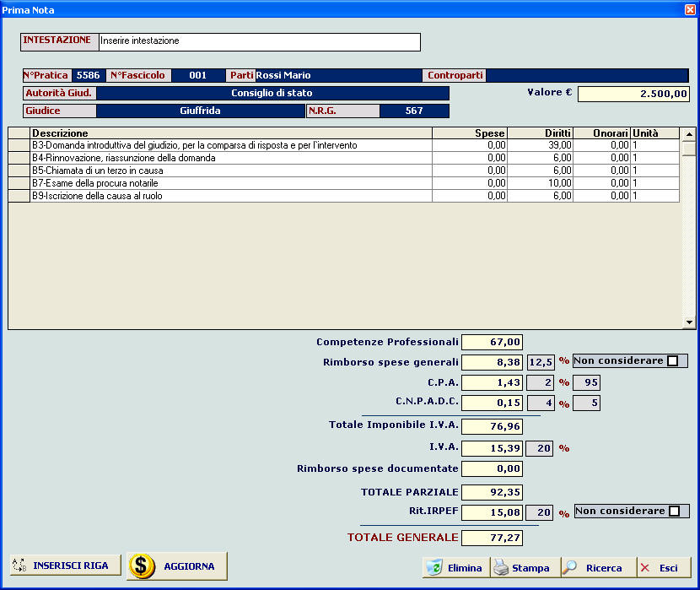Select row B9-Iscrizione della causa al ruolo

[344, 196]
